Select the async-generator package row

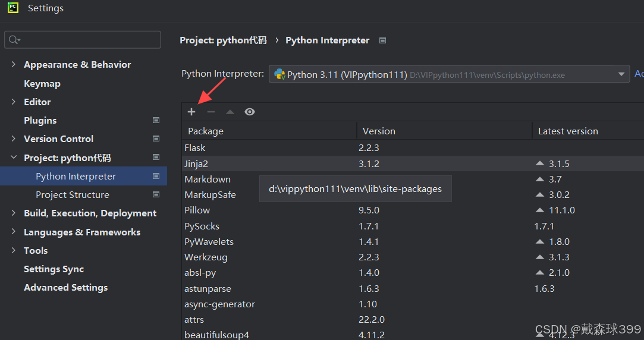pyautogui.click(x=413, y=304)
